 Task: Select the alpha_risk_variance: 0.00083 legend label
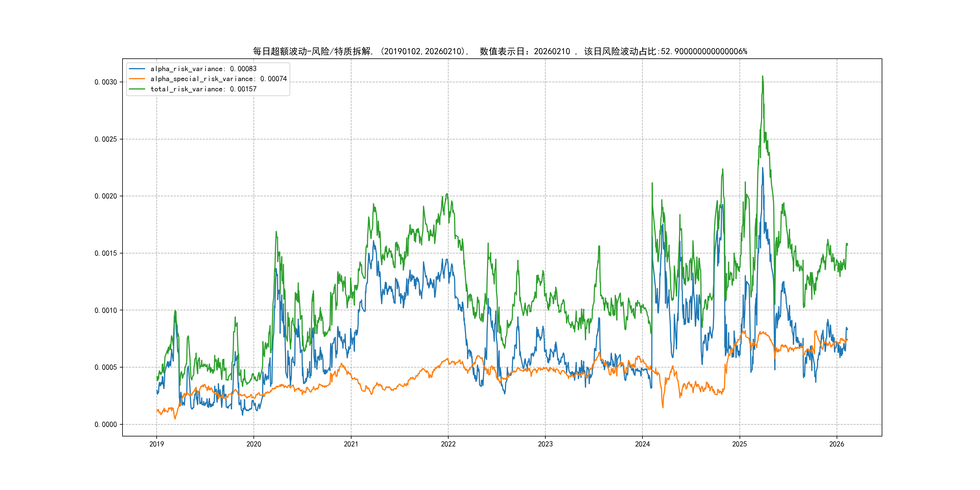click(x=203, y=69)
